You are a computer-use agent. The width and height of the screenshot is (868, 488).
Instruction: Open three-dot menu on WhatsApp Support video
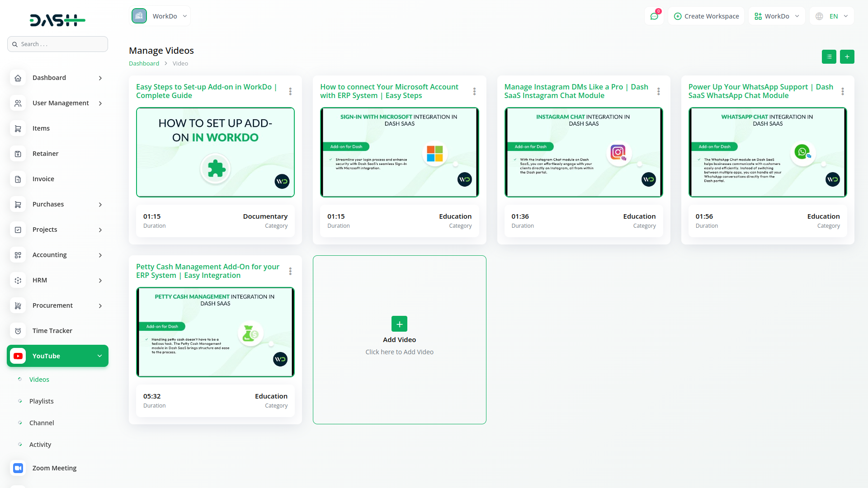pos(842,91)
